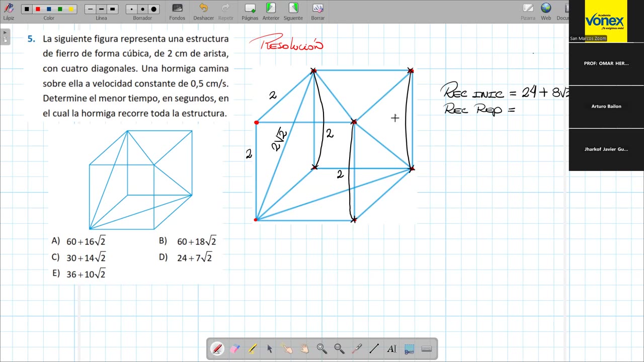The image size is (644, 362).
Task: Select the yellow highlighter tool
Action: tap(252, 348)
